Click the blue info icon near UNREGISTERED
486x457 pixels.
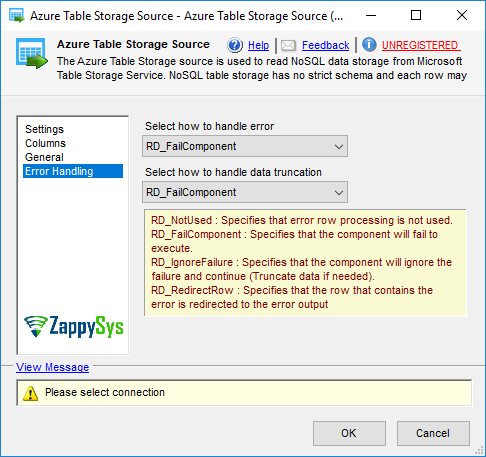[369, 45]
